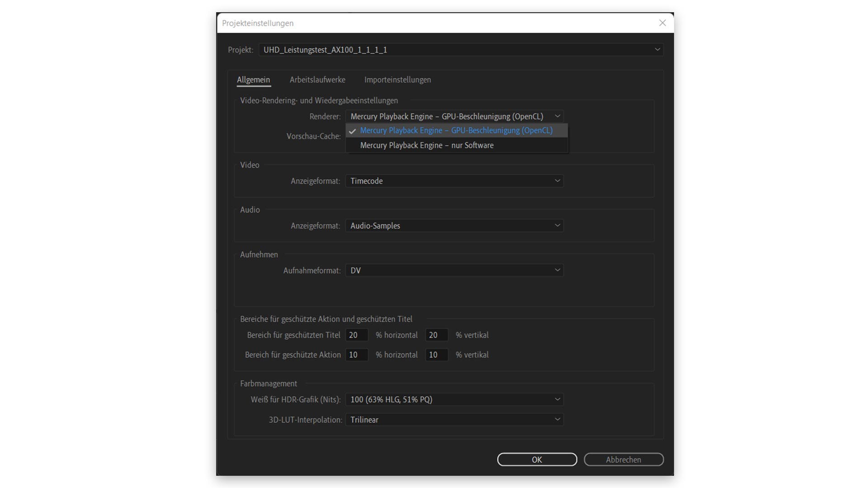
Task: Choose Mercury Playback Engine GPU-Beschleunigung (OpenCL) option
Action: (456, 131)
